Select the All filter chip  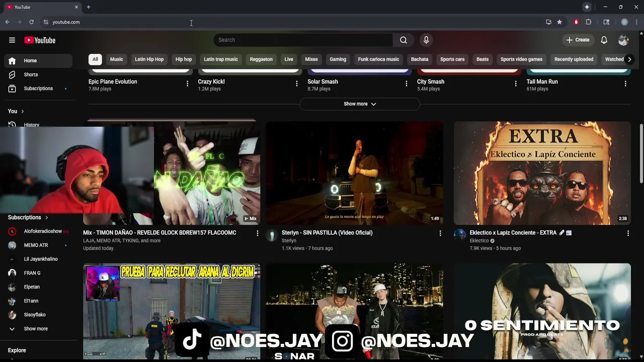[95, 59]
